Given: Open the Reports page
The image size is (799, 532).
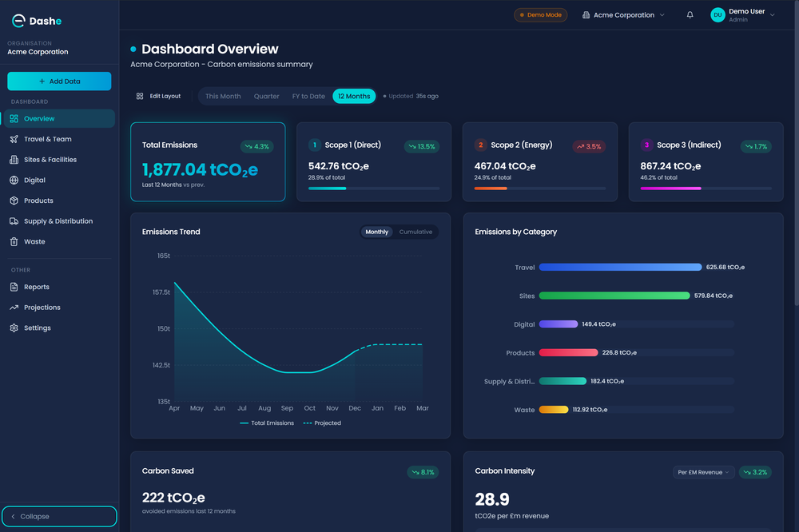Looking at the screenshot, I should coord(38,287).
